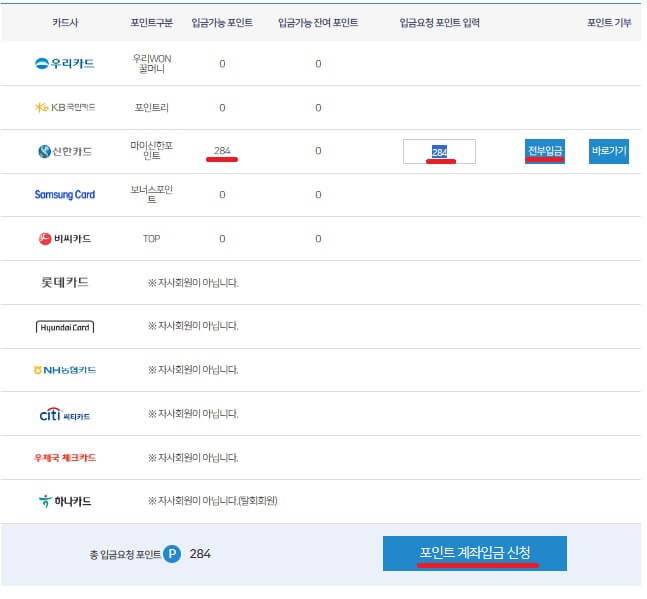Click 포인트리 point type text

(151, 108)
